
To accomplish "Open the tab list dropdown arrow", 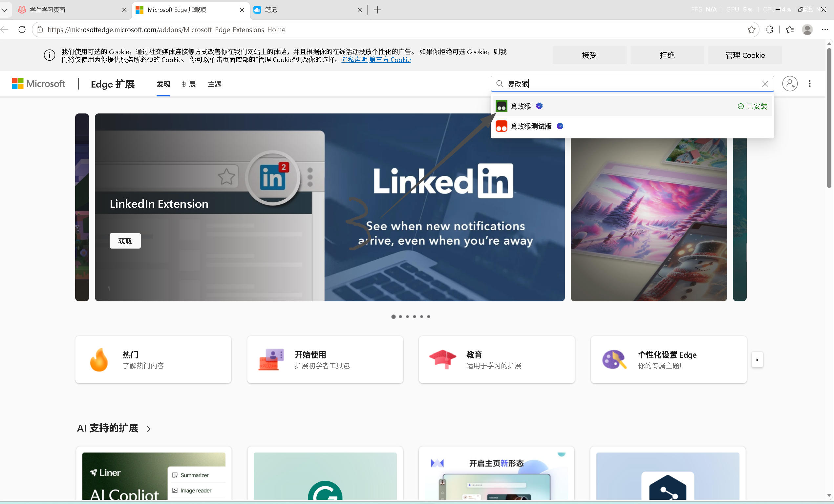I will click(4, 10).
